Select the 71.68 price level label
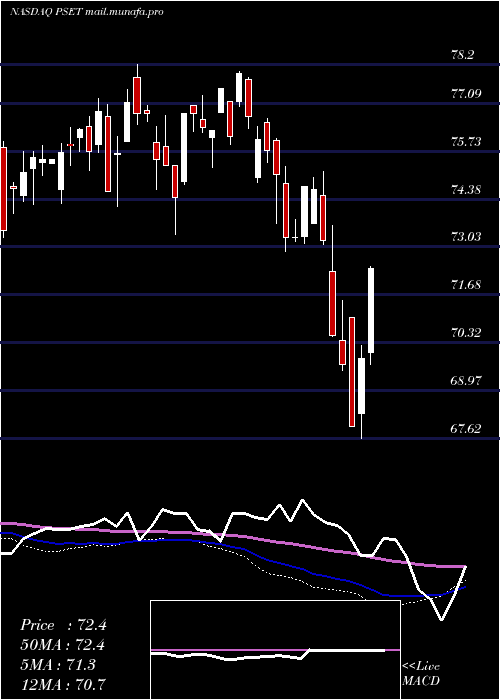 point(467,284)
